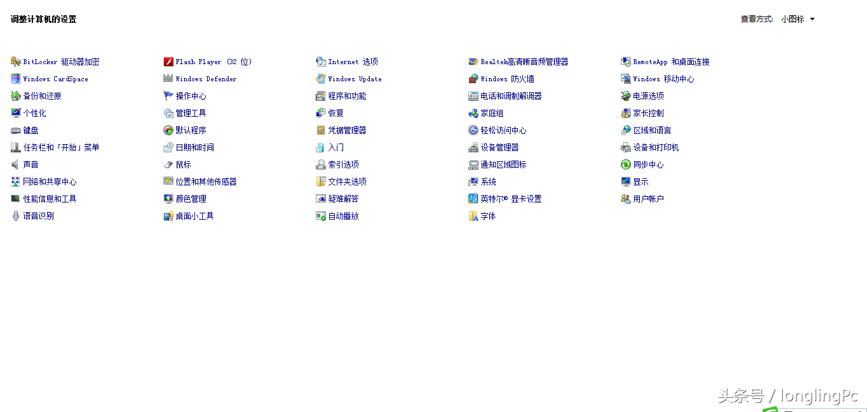The width and height of the screenshot is (868, 412).
Task: Click the 电源选项 icon
Action: [626, 96]
